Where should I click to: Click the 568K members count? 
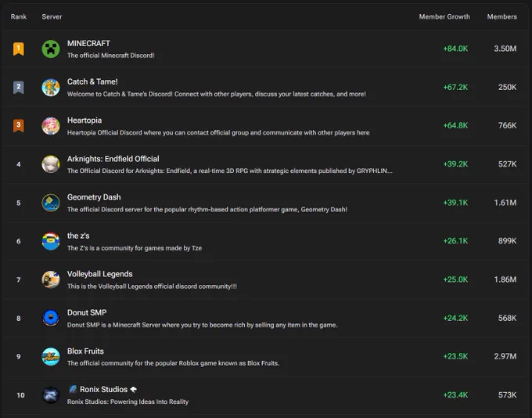coord(507,318)
